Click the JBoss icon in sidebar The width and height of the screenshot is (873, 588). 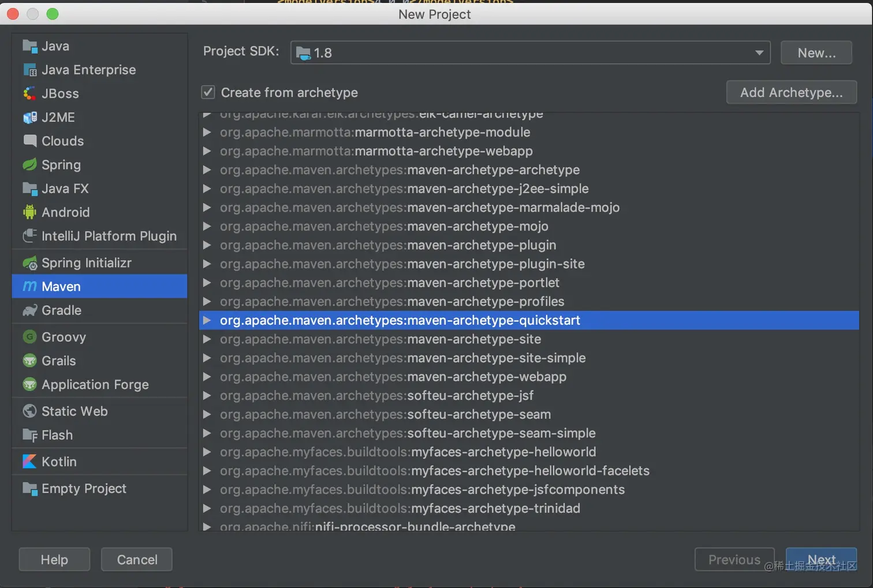pos(29,93)
